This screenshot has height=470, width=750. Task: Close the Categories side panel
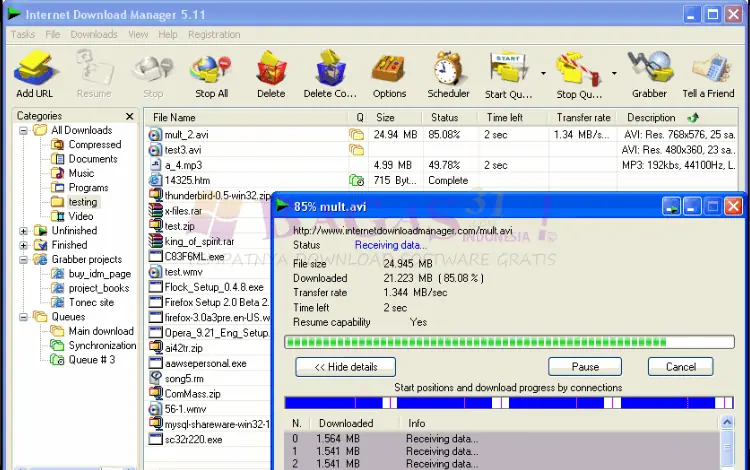coord(130,116)
